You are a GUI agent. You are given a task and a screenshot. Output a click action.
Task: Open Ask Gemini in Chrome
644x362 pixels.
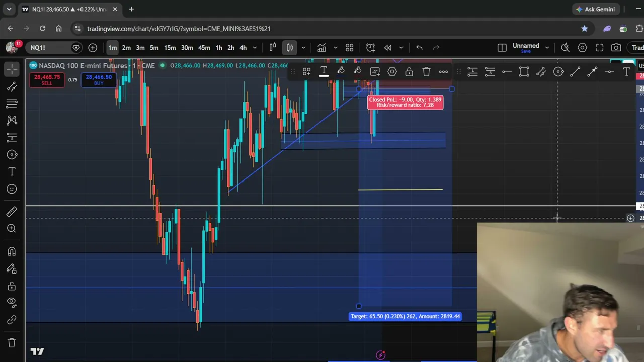(x=596, y=9)
